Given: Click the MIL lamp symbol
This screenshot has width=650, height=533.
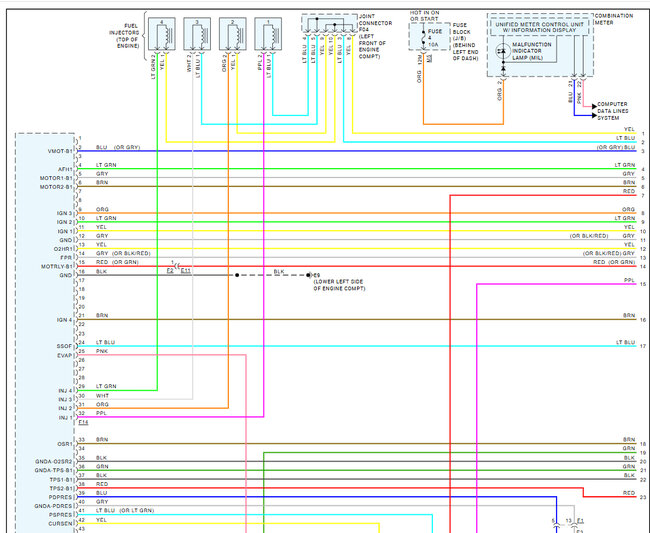Looking at the screenshot, I should click(x=503, y=51).
